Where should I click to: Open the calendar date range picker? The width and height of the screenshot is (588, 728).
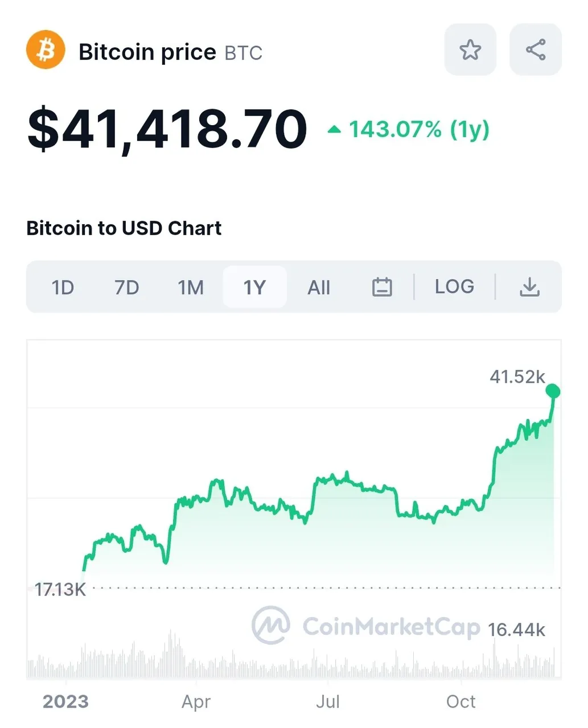click(382, 287)
